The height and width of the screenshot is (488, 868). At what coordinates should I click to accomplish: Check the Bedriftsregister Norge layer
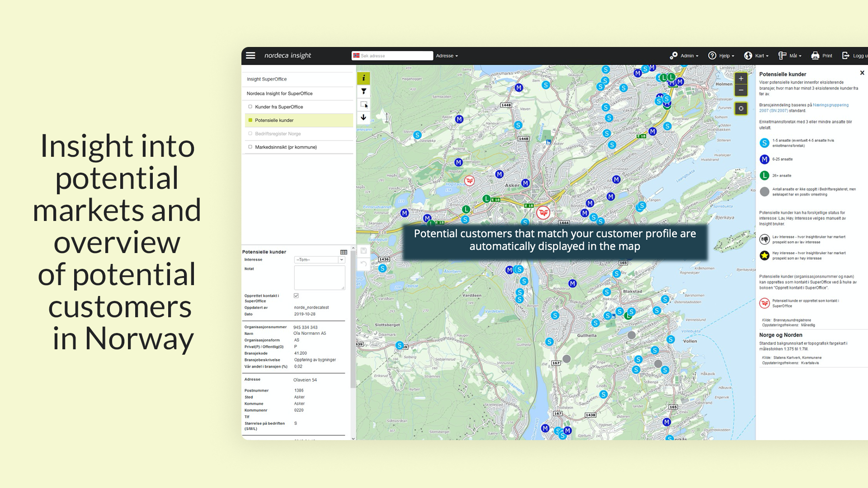tap(250, 133)
